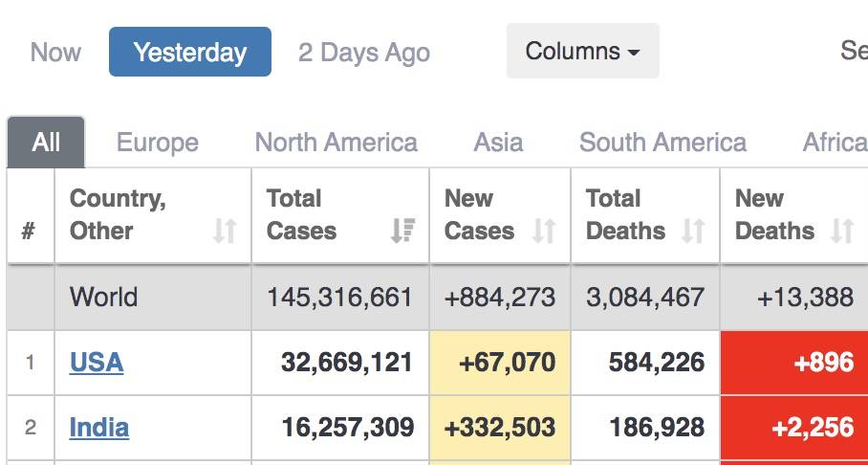Screen dimensions: 868x465
Task: Open the USA country link
Action: click(x=97, y=363)
